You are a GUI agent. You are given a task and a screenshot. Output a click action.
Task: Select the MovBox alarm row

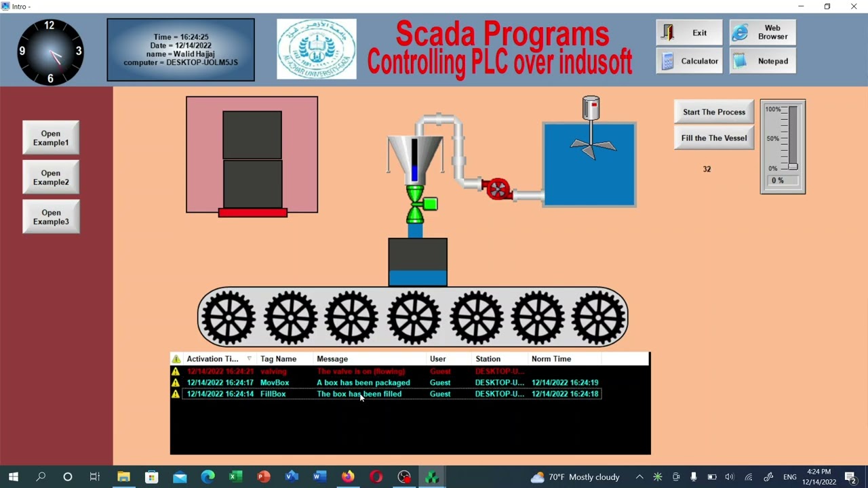coord(386,382)
